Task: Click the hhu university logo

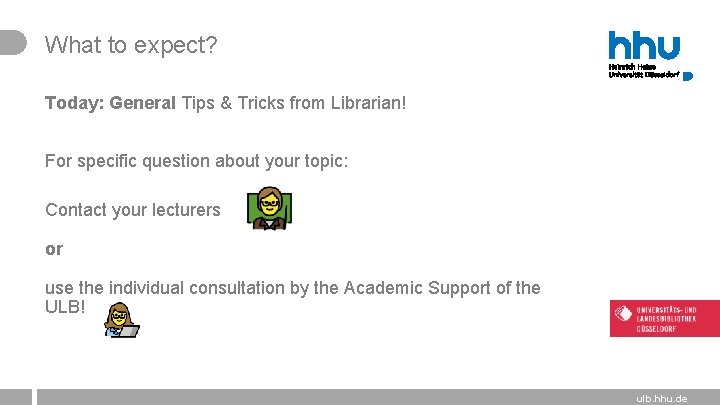Action: (x=650, y=56)
